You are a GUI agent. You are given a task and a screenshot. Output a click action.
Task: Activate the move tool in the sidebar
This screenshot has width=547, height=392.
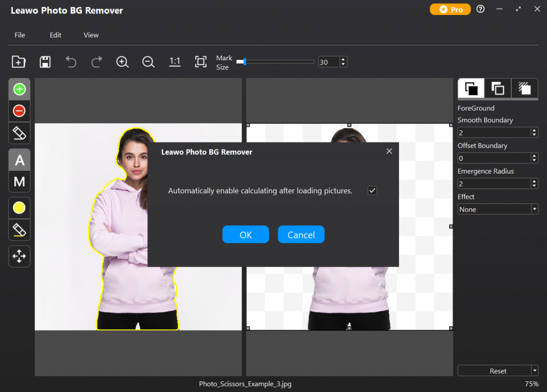[x=19, y=256]
